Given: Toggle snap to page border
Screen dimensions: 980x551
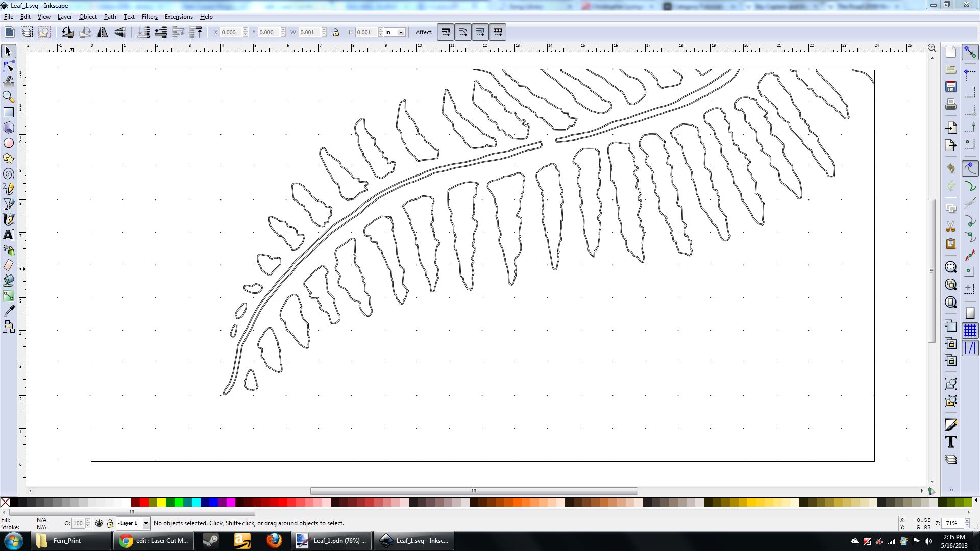Looking at the screenshot, I should (970, 313).
